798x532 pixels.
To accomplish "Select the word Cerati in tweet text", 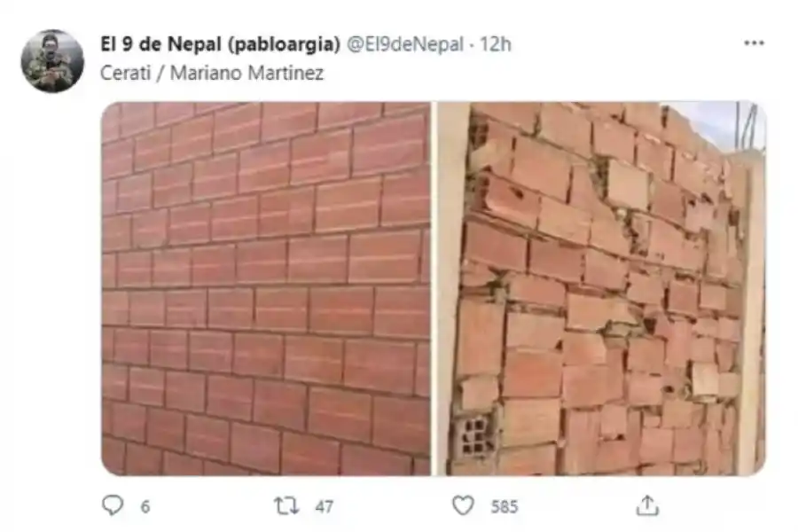I will (x=126, y=73).
